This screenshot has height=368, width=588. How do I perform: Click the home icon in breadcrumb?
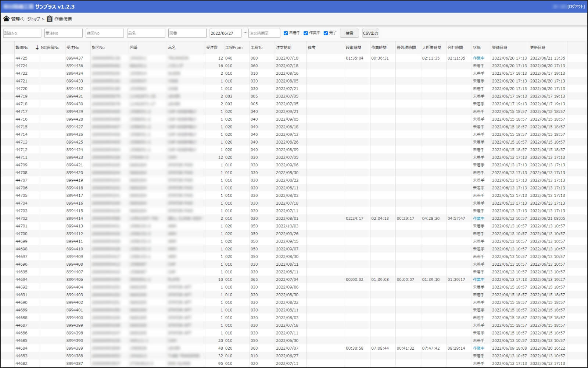point(6,19)
